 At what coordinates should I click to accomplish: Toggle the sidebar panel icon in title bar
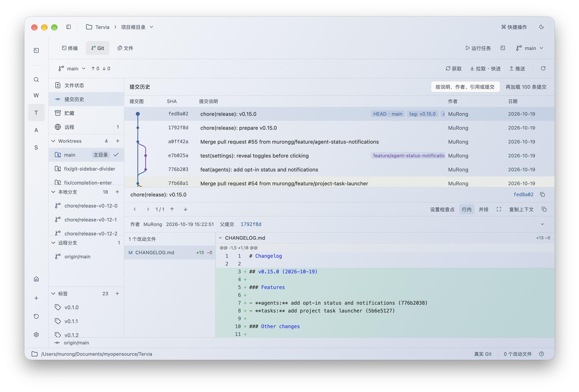pyautogui.click(x=68, y=27)
